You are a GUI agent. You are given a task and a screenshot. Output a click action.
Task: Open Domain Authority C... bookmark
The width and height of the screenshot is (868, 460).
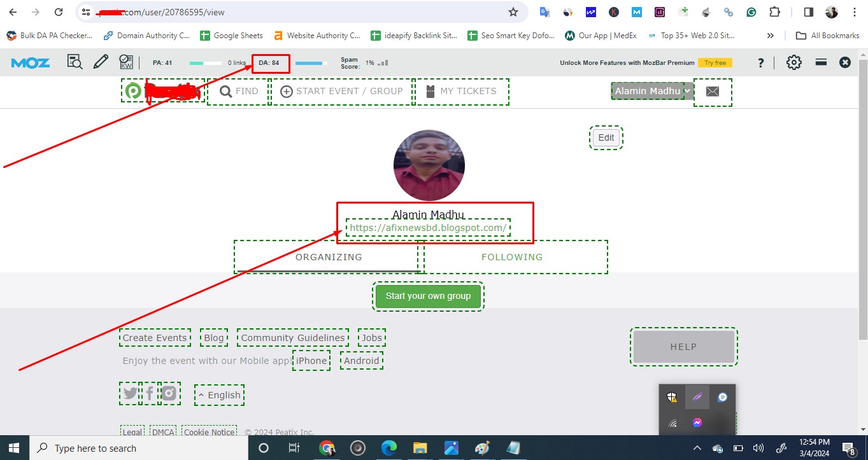pos(146,36)
